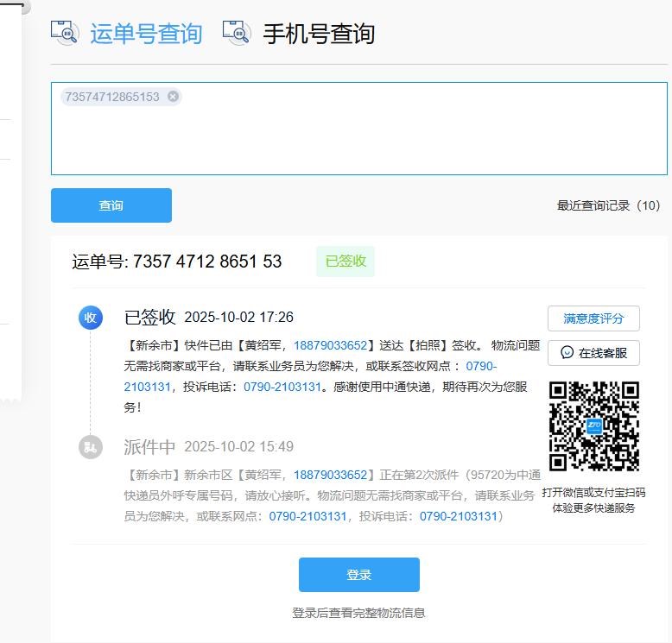The image size is (672, 643).
Task: Click the green 已签收 status badge
Action: point(346,262)
